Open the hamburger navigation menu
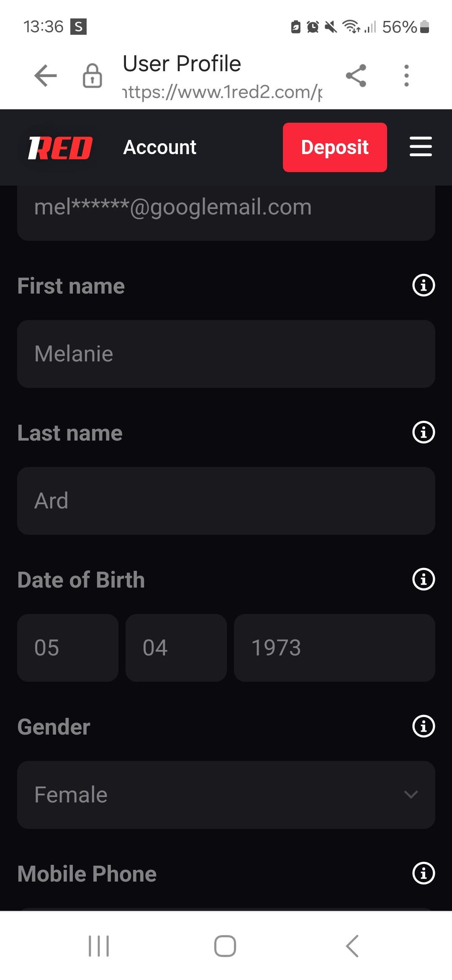The image size is (452, 980). [421, 147]
